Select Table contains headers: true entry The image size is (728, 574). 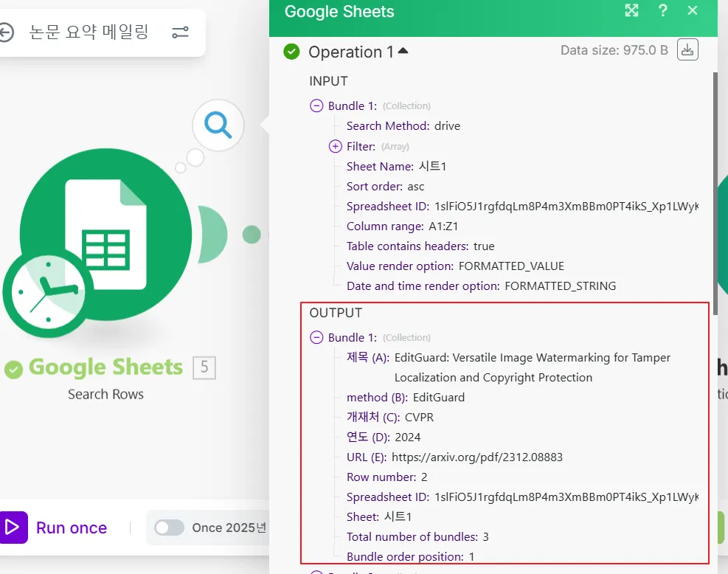coord(420,246)
